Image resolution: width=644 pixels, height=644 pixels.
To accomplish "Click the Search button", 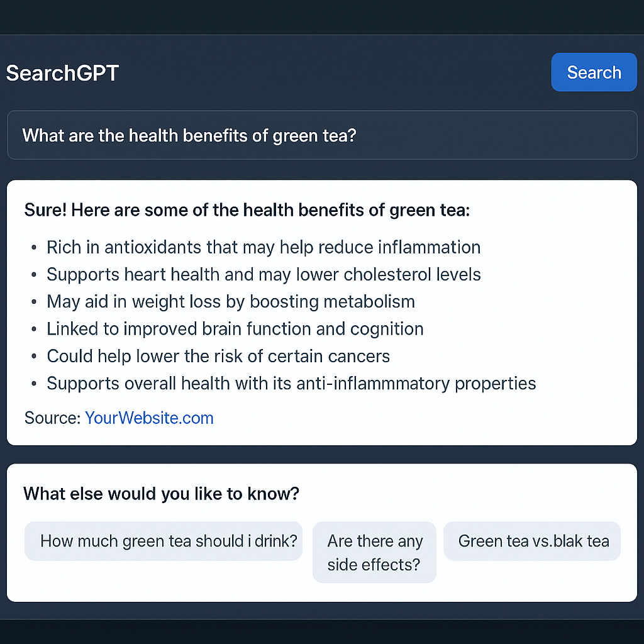I will pos(593,72).
